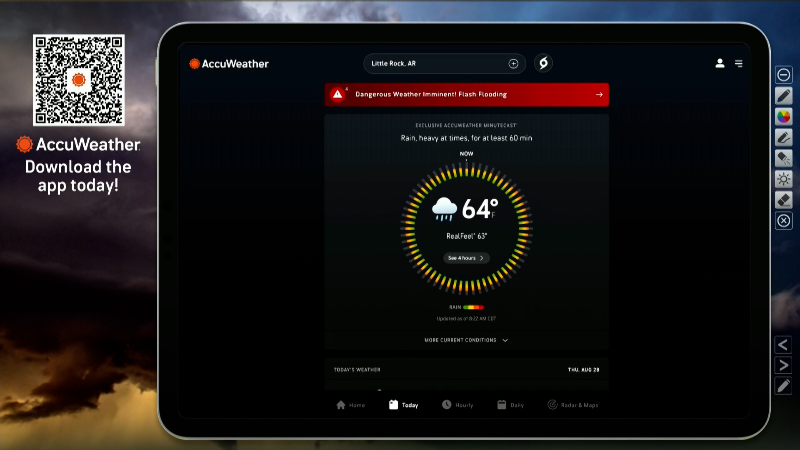Open the Flash Flooding warning banner
800x450 pixels.
coord(466,94)
